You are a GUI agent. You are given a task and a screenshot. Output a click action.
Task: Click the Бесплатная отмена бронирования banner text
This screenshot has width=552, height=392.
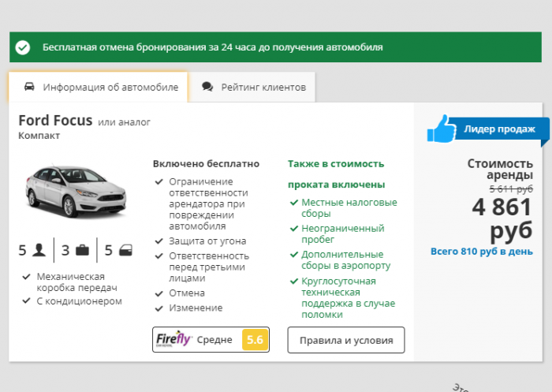[213, 47]
